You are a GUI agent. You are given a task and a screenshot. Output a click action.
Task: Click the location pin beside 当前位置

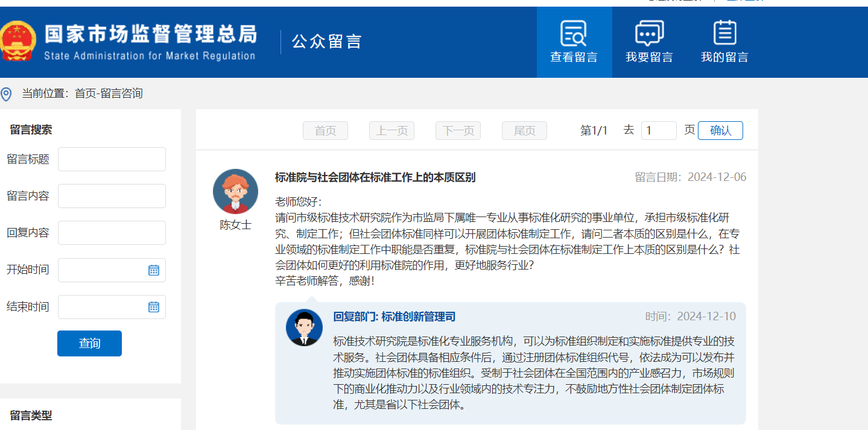[x=7, y=93]
